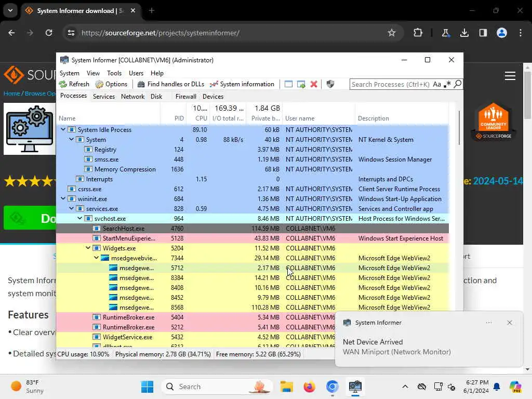Switch to the Disk tab

pos(156,96)
